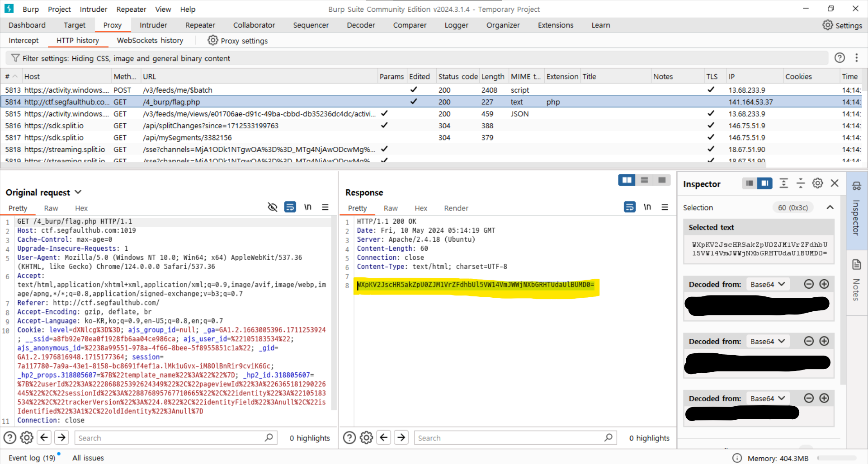Set Inspector layout to right-docked view
Viewport: 868px width, 464px height.
pyautogui.click(x=765, y=183)
